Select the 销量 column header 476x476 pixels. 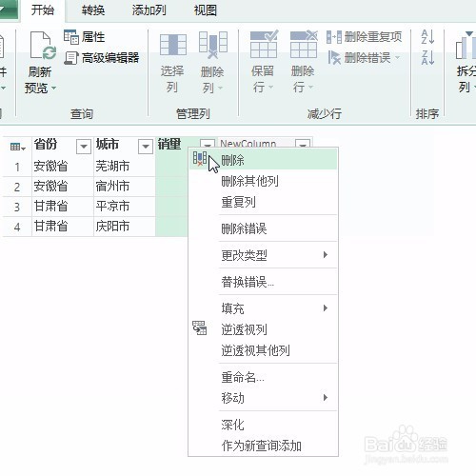[x=169, y=145]
